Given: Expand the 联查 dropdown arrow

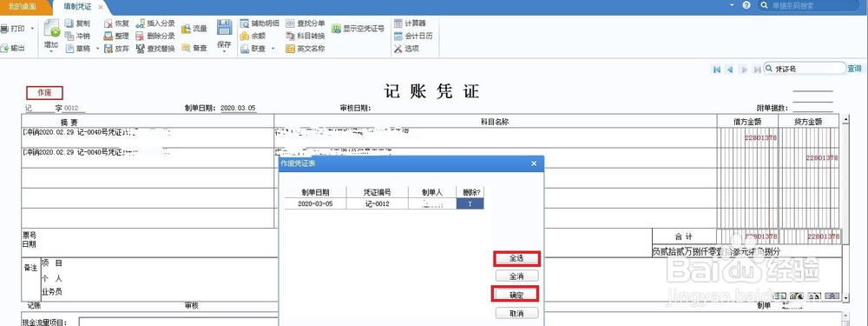Looking at the screenshot, I should point(273,48).
